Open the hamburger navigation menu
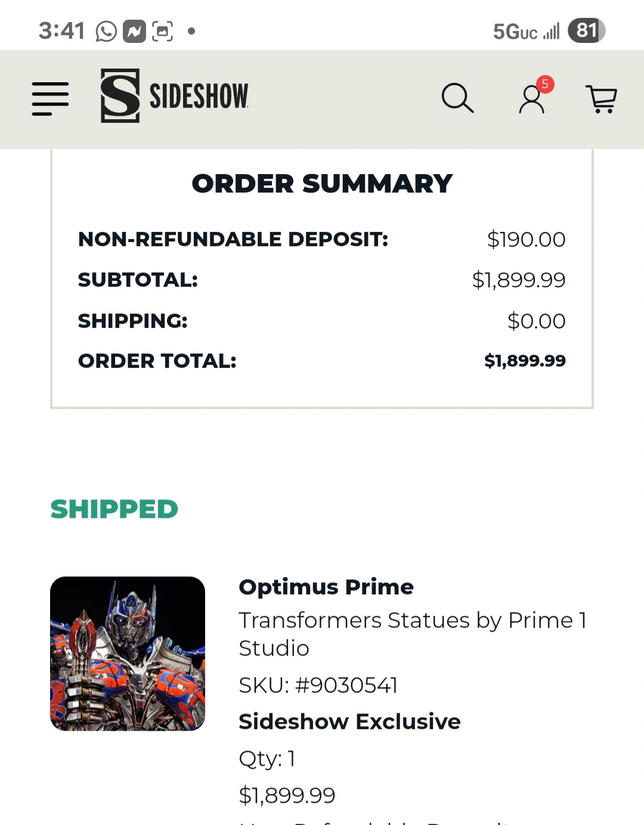 [50, 98]
